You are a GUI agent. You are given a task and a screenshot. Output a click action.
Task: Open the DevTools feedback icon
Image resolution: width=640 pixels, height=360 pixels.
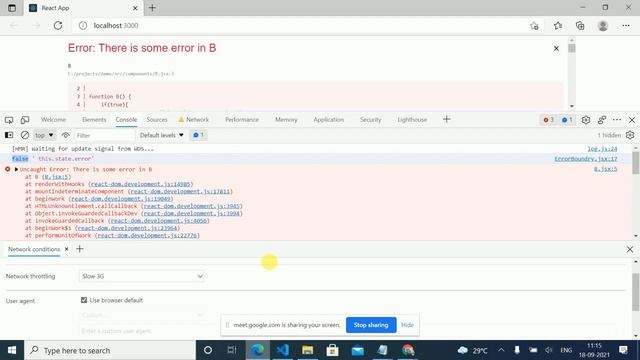point(602,120)
